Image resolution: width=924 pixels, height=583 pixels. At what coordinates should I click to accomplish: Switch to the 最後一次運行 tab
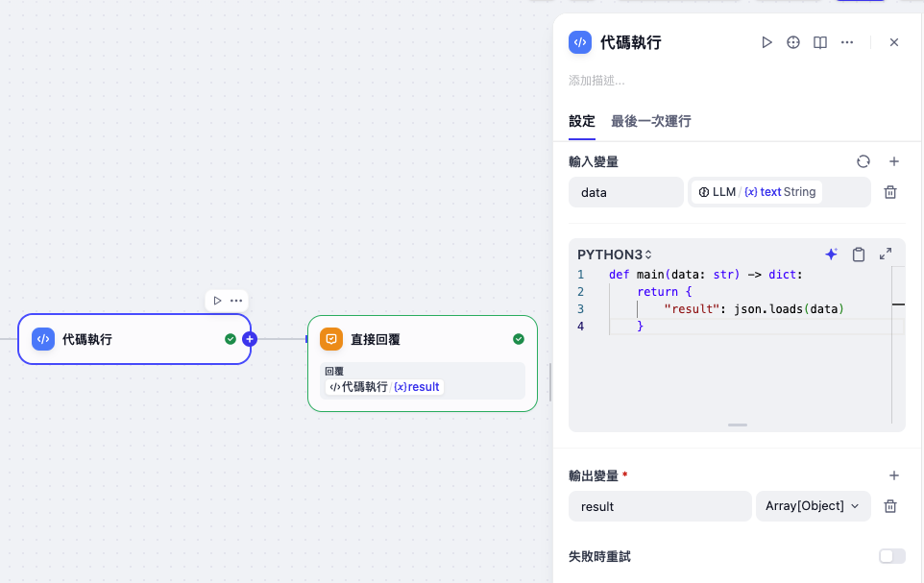click(x=650, y=121)
